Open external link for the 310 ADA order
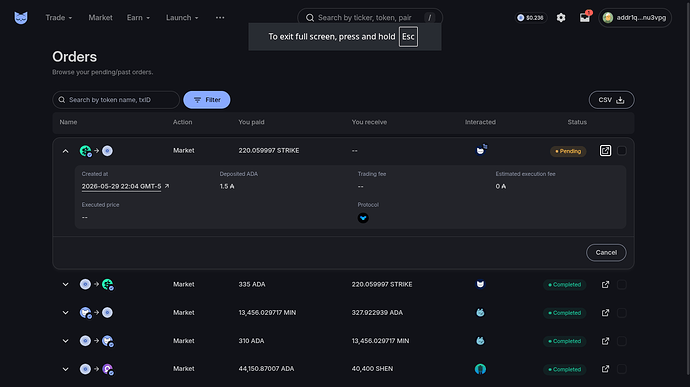This screenshot has width=690, height=387. 606,341
